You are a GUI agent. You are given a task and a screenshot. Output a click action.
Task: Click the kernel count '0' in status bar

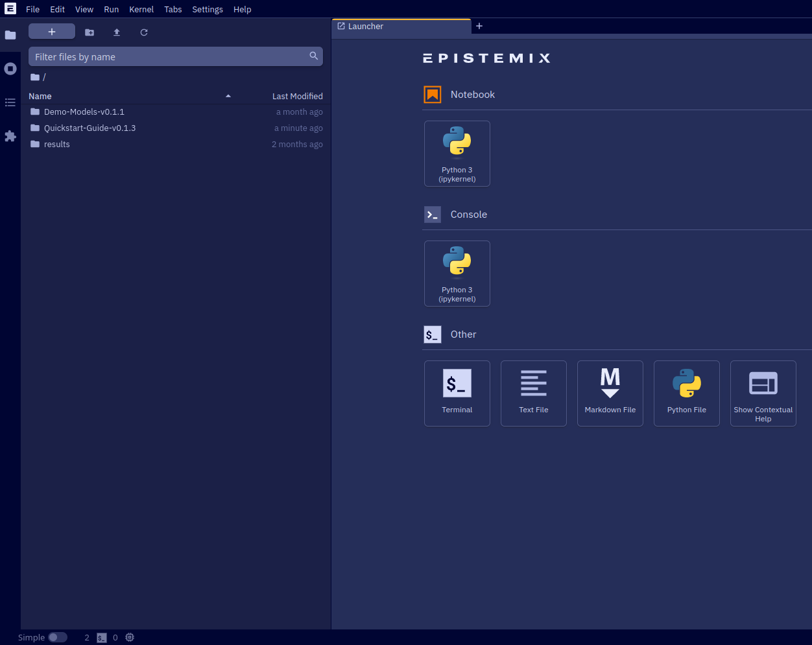click(115, 638)
